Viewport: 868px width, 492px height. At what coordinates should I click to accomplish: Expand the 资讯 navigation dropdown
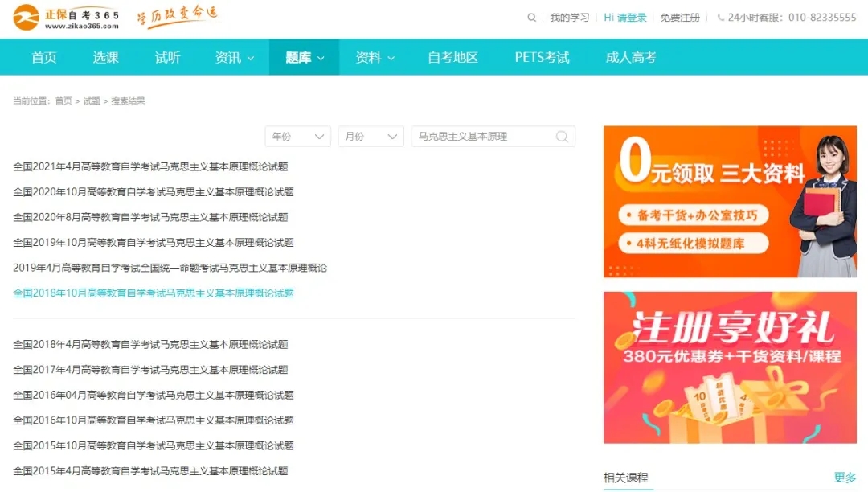click(x=233, y=56)
